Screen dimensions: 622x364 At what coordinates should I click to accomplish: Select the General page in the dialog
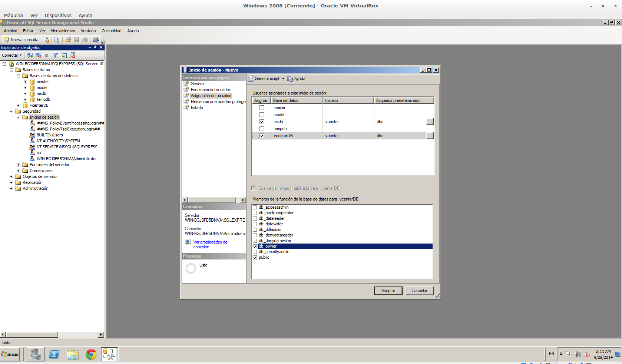(x=197, y=84)
